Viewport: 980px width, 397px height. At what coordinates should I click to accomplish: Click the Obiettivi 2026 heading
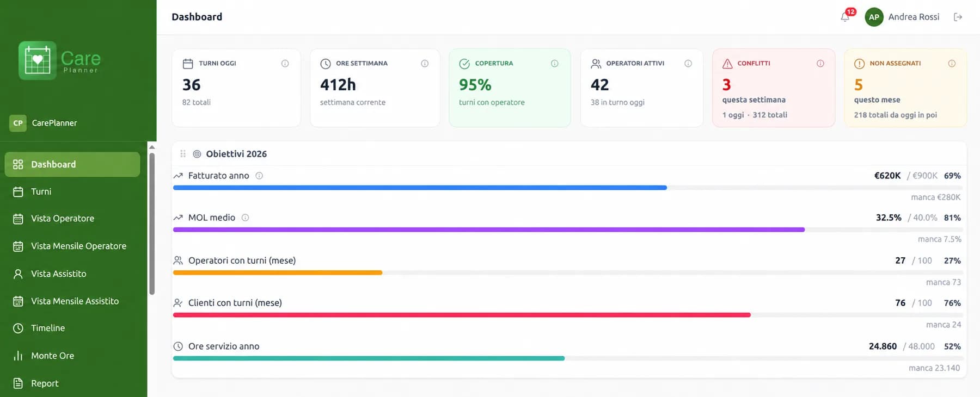(x=236, y=154)
